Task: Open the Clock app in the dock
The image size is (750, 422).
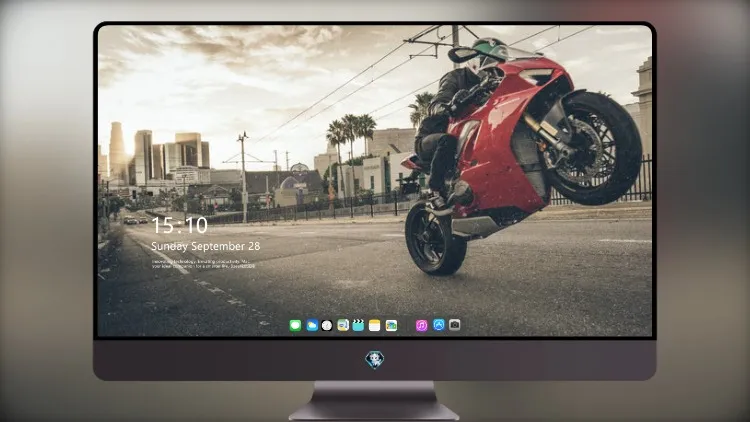Action: click(327, 325)
